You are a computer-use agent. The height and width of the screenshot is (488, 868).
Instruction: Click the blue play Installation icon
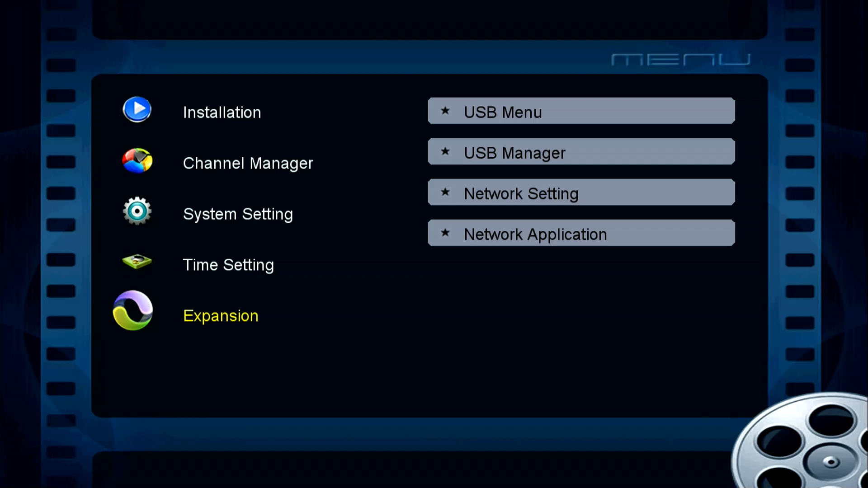(137, 109)
